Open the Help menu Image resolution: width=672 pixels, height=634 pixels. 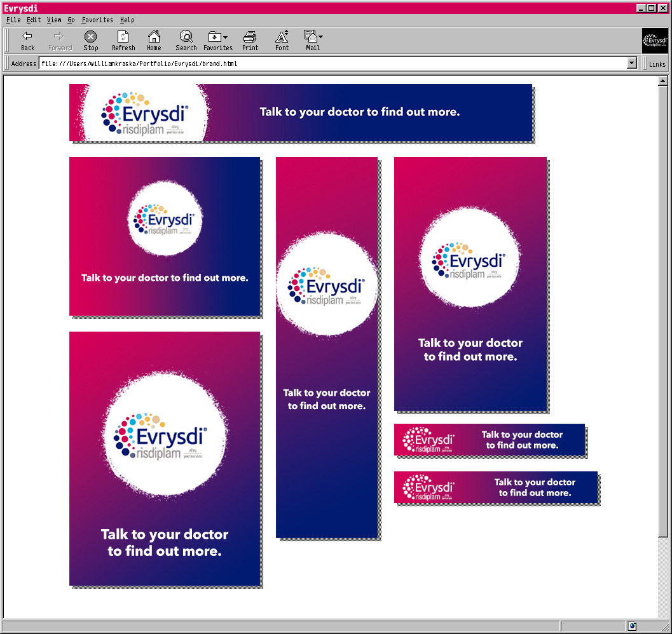click(x=127, y=20)
